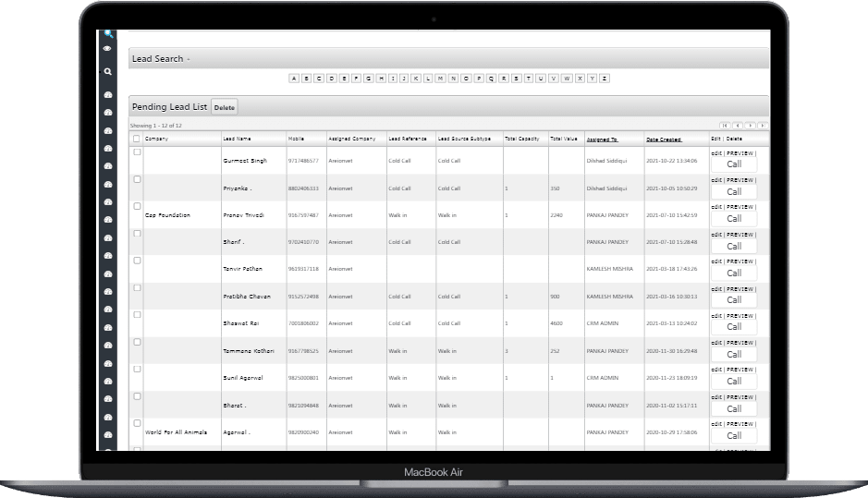
Task: Click company name Cap Foundation
Action: [x=167, y=215]
